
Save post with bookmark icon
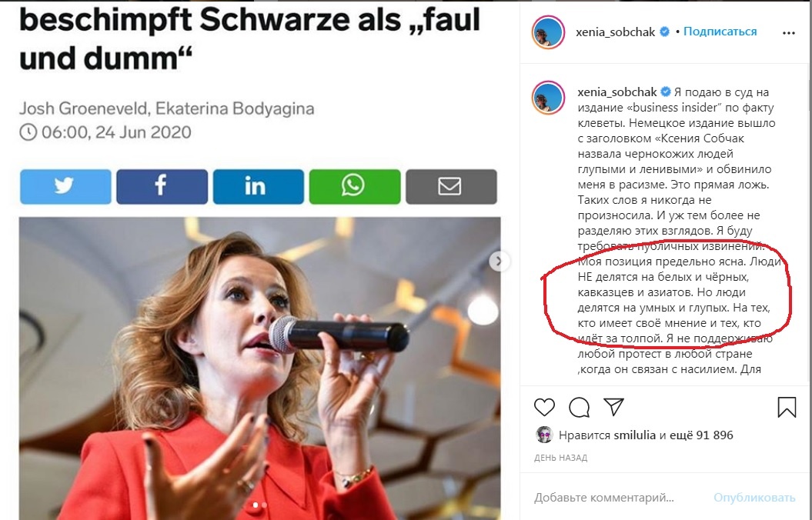(x=787, y=407)
